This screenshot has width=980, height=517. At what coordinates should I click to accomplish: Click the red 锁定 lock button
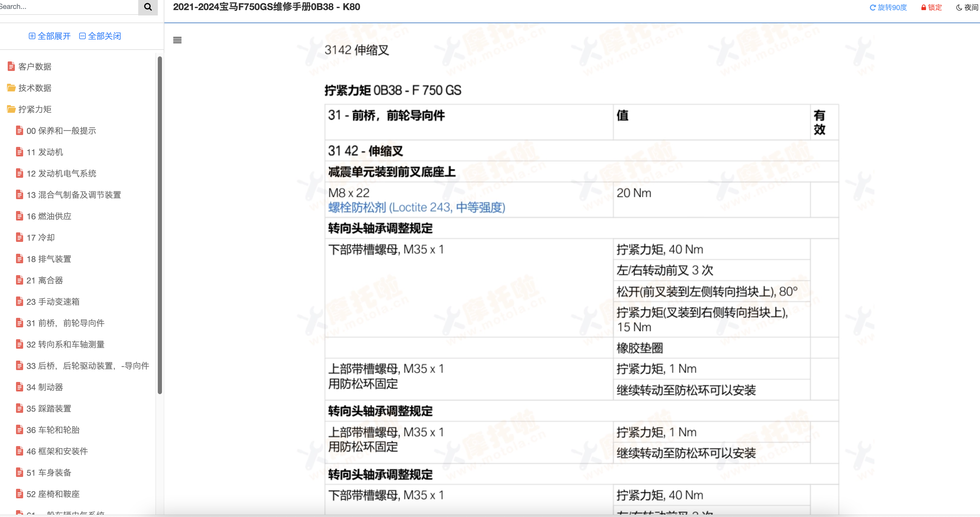(x=931, y=7)
